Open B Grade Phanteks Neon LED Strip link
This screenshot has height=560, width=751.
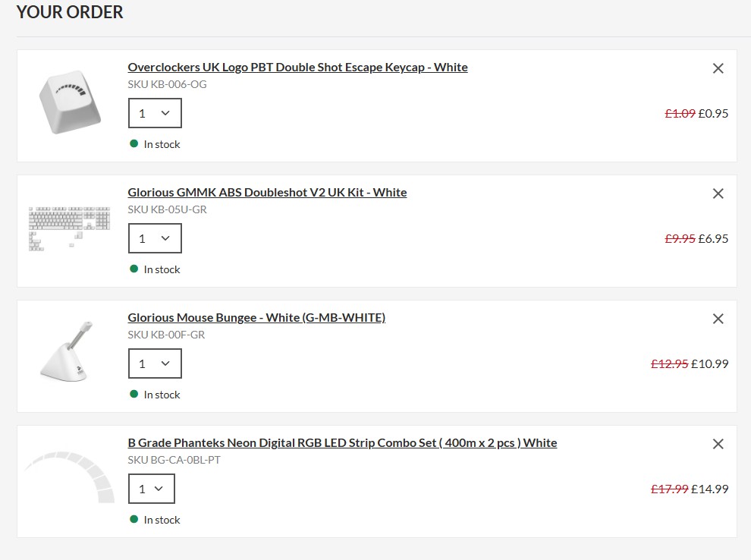click(x=342, y=442)
